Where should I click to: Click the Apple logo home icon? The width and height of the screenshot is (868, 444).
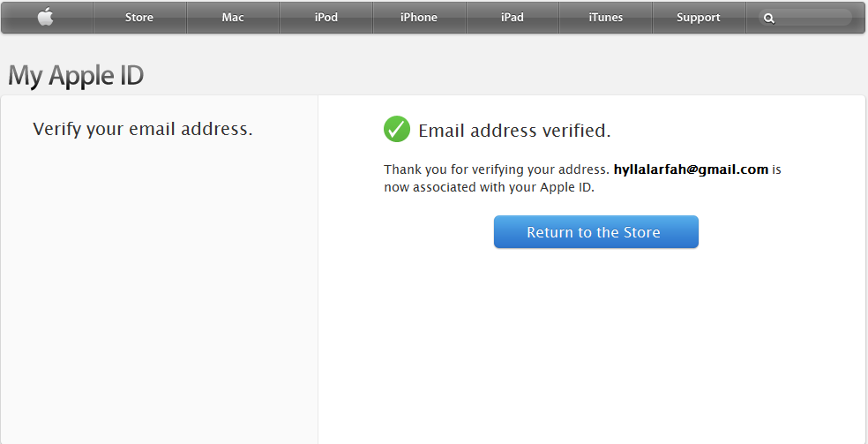click(x=46, y=17)
